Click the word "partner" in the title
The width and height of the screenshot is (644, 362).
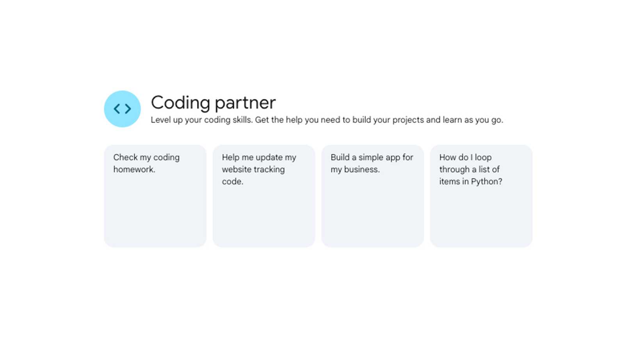(245, 103)
